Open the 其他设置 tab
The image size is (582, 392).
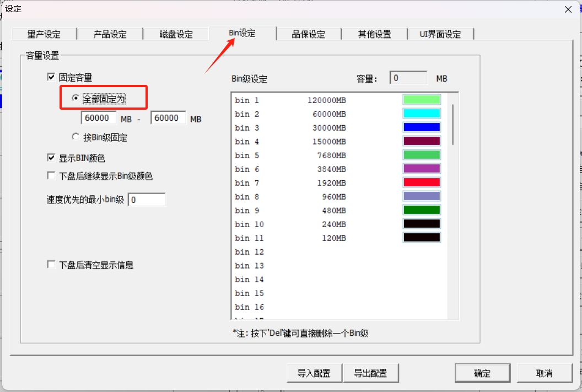tap(374, 34)
